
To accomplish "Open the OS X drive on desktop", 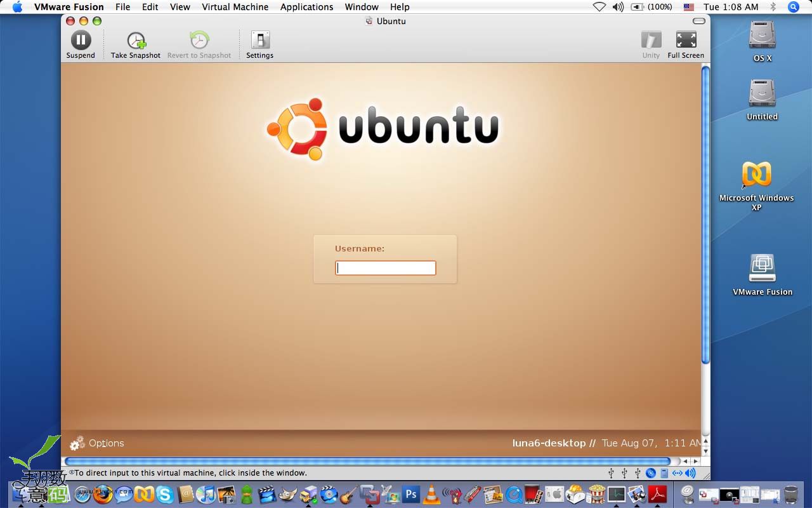I will tap(762, 34).
